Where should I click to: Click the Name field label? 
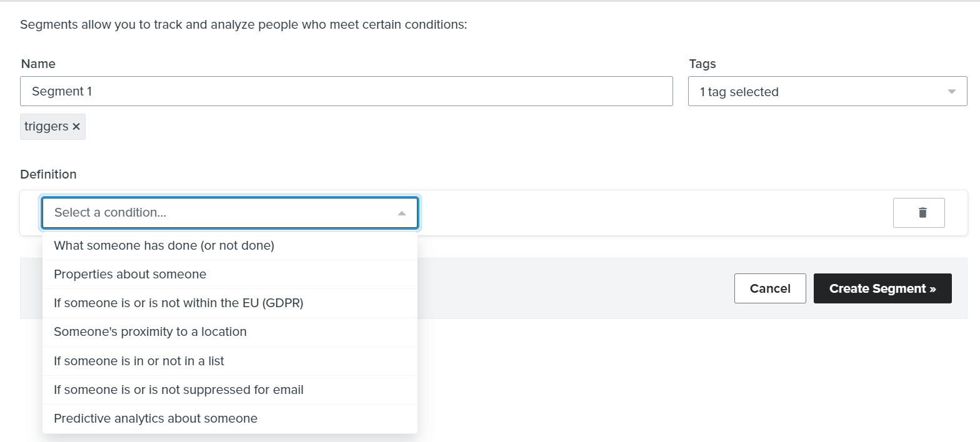click(x=38, y=64)
